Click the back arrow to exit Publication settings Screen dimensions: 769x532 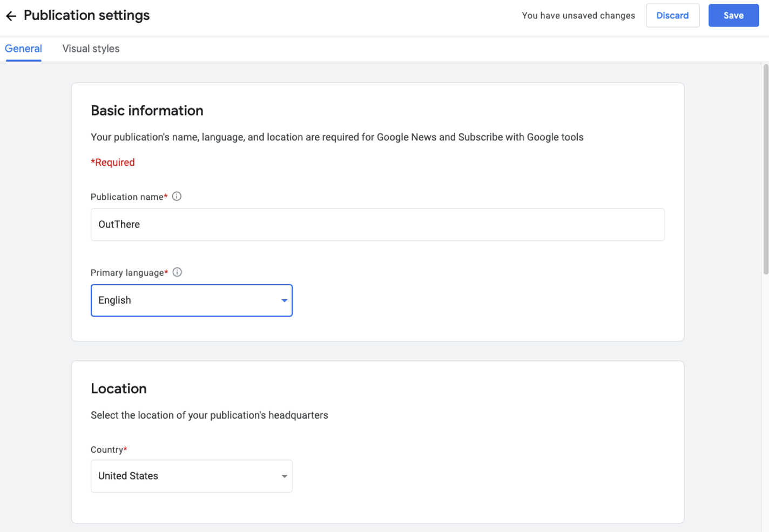coord(11,16)
